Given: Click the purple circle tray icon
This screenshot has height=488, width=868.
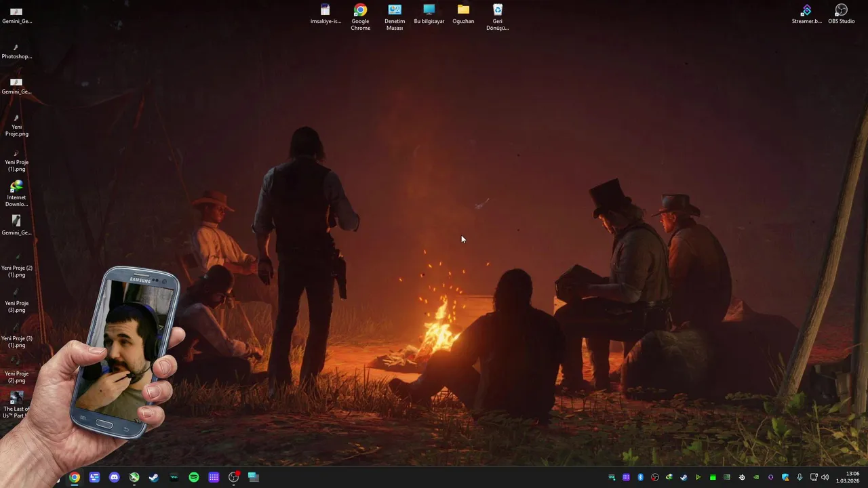Looking at the screenshot, I should 770,477.
